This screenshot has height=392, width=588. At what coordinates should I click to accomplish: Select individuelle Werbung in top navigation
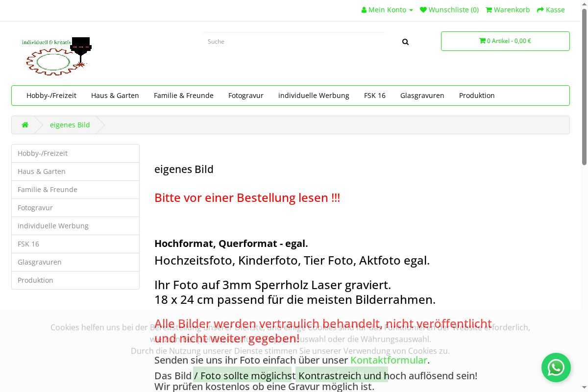[x=314, y=96]
